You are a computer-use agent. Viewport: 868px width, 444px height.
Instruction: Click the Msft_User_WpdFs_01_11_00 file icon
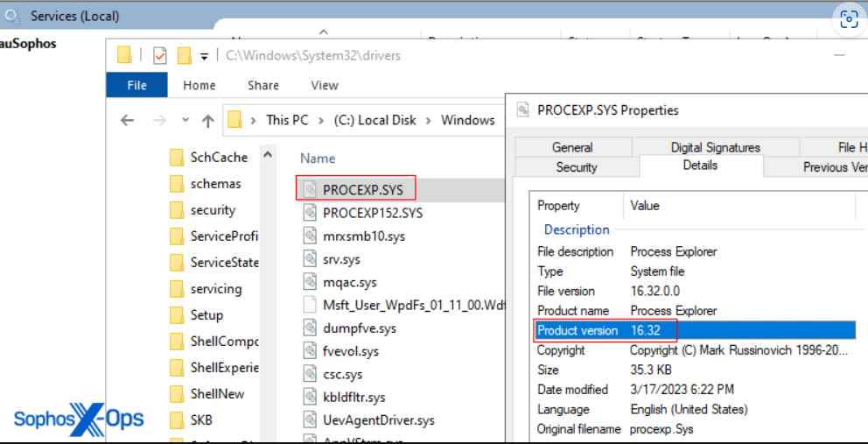click(x=310, y=305)
